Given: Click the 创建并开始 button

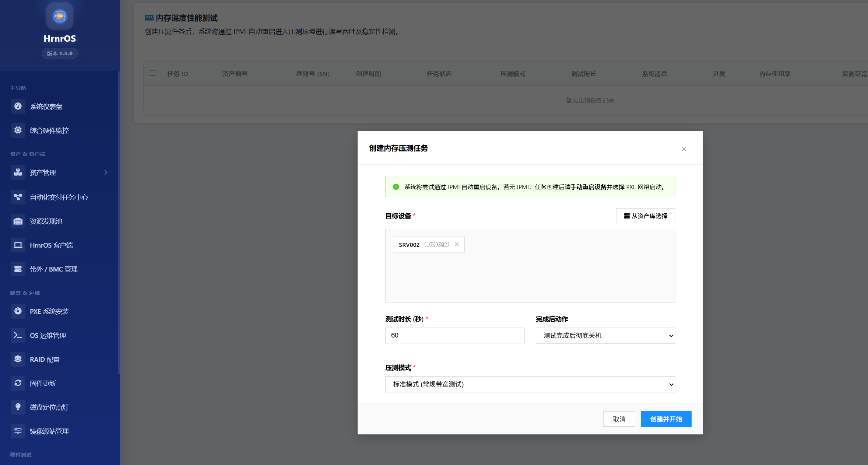Looking at the screenshot, I should [x=666, y=419].
